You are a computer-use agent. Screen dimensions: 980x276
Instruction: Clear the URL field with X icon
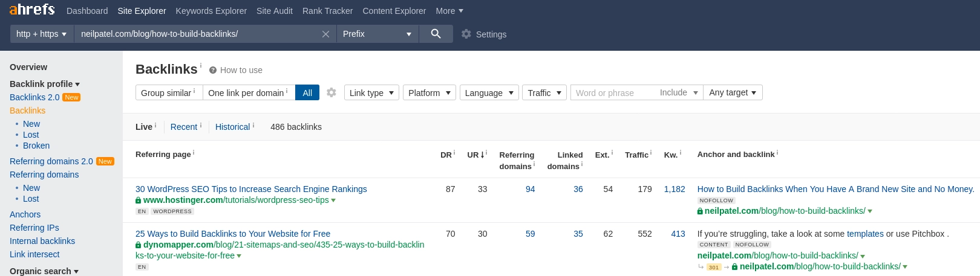325,34
